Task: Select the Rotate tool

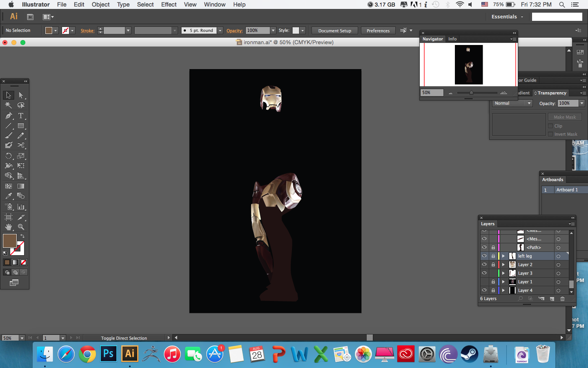Action: coord(9,156)
